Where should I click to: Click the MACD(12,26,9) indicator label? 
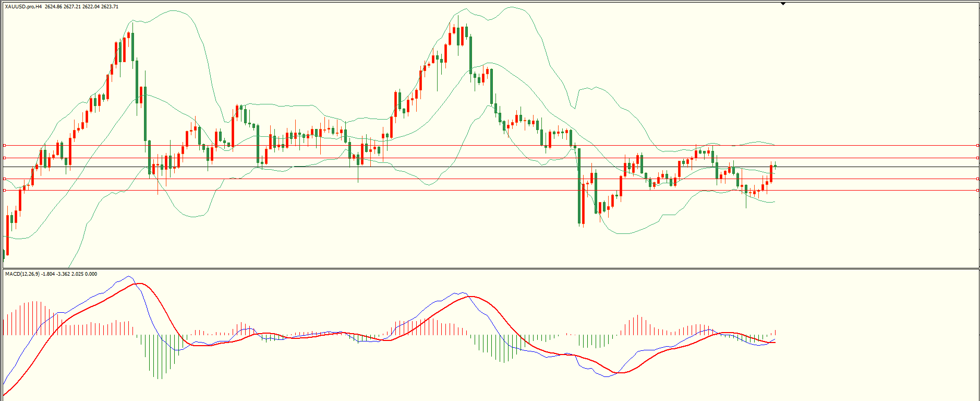coord(22,274)
